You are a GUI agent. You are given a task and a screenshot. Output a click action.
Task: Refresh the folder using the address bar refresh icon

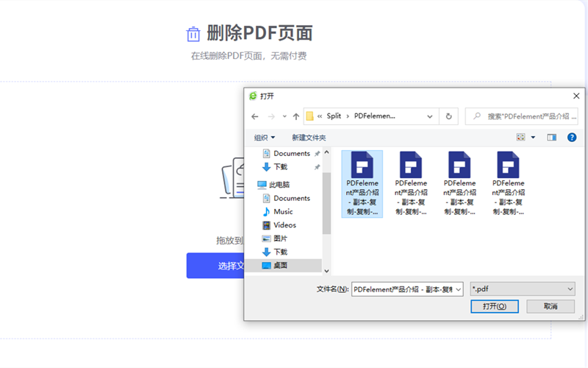449,116
